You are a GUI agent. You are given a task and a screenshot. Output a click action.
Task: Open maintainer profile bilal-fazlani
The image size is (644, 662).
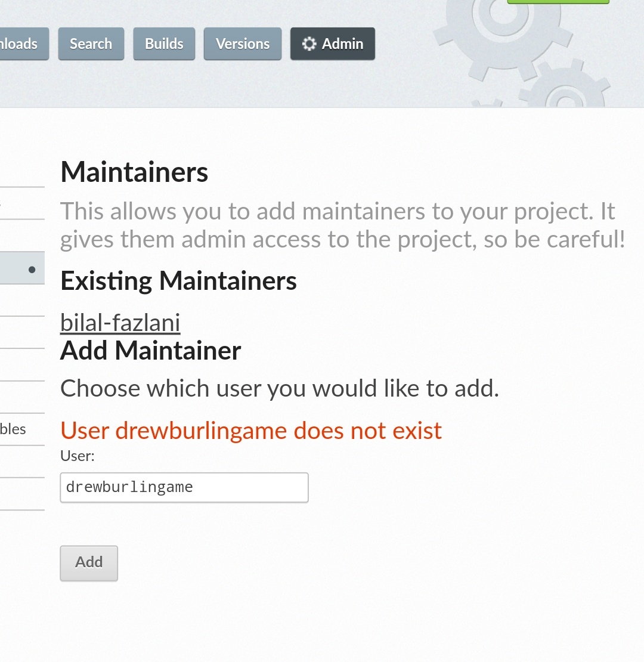point(120,321)
